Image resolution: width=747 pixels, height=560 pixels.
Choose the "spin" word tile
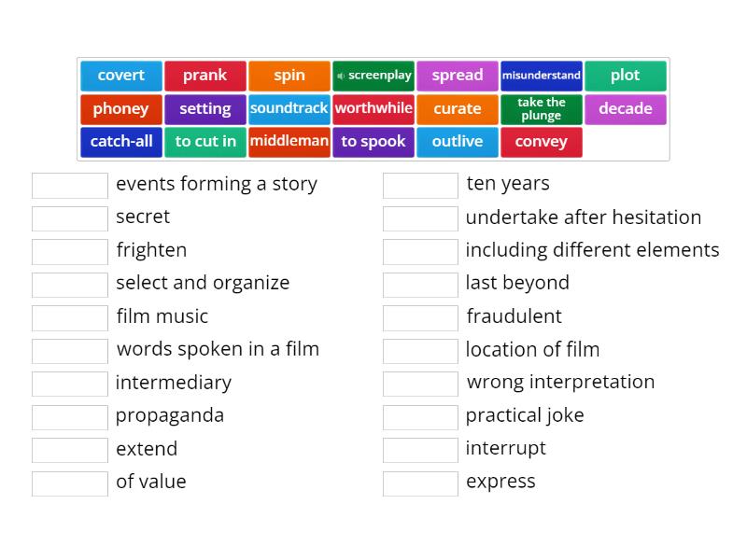tap(289, 76)
